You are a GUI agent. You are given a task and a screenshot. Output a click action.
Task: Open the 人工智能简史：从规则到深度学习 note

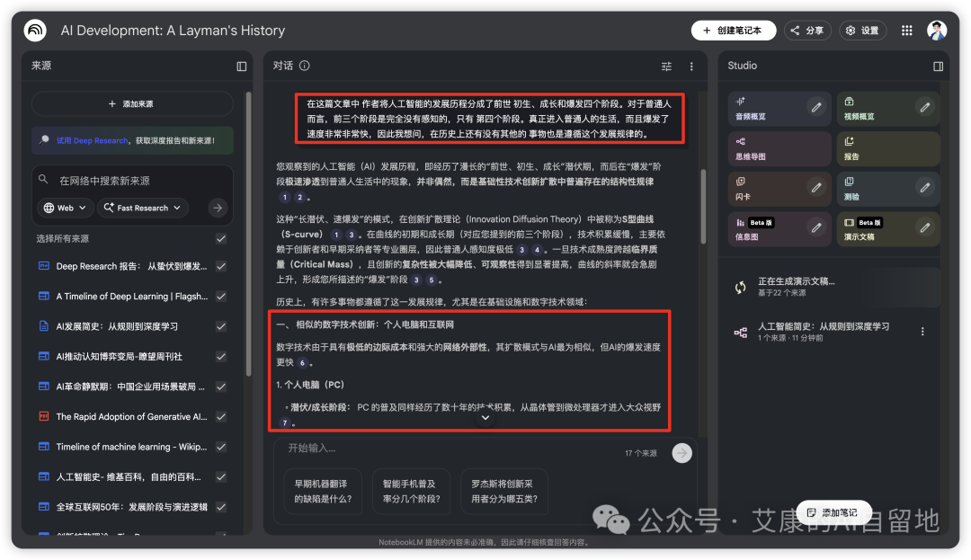tap(823, 331)
